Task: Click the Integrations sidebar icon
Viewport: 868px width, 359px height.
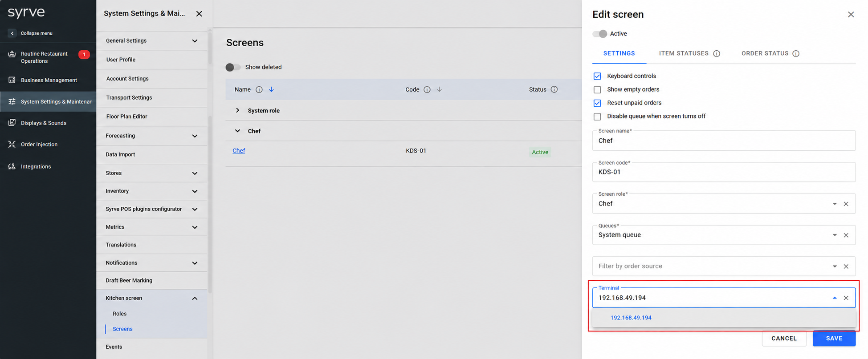Action: tap(12, 166)
